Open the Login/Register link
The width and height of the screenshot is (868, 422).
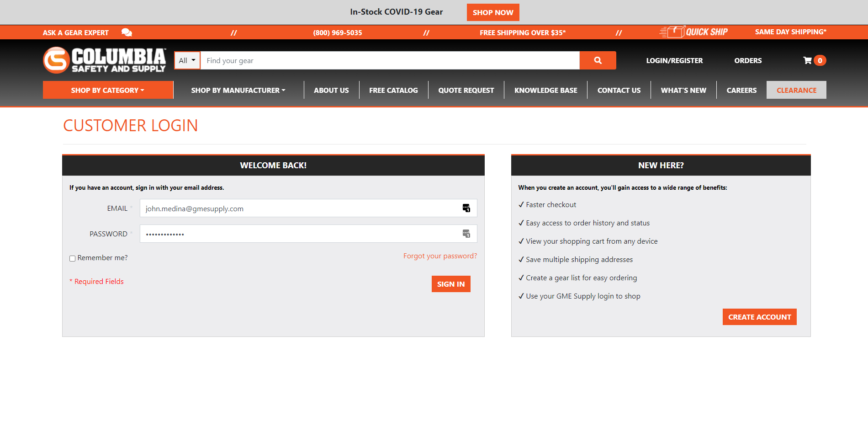click(x=674, y=60)
